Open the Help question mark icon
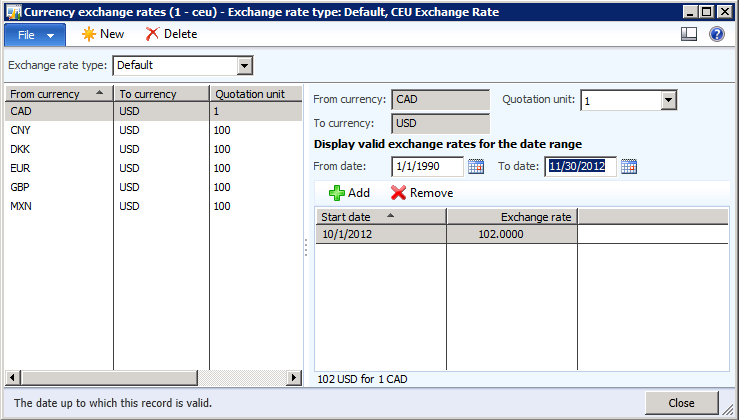The image size is (739, 420). click(x=716, y=34)
